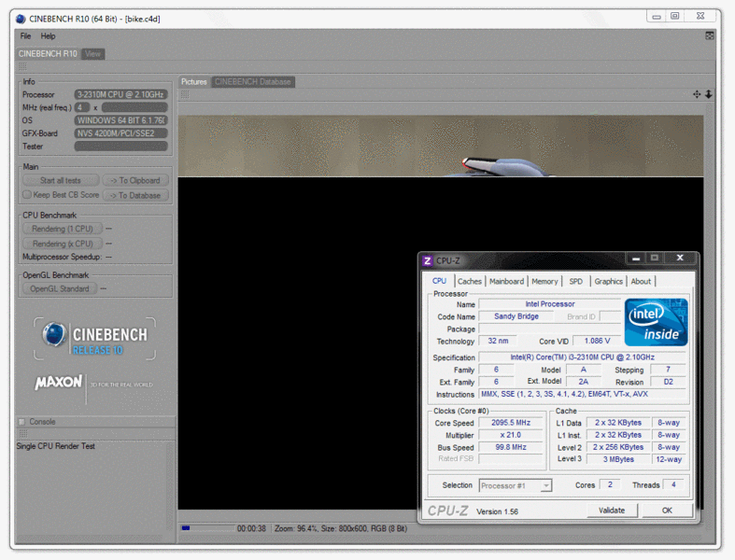The height and width of the screenshot is (560, 735).
Task: Toggle the Console checkbox
Action: tap(21, 422)
